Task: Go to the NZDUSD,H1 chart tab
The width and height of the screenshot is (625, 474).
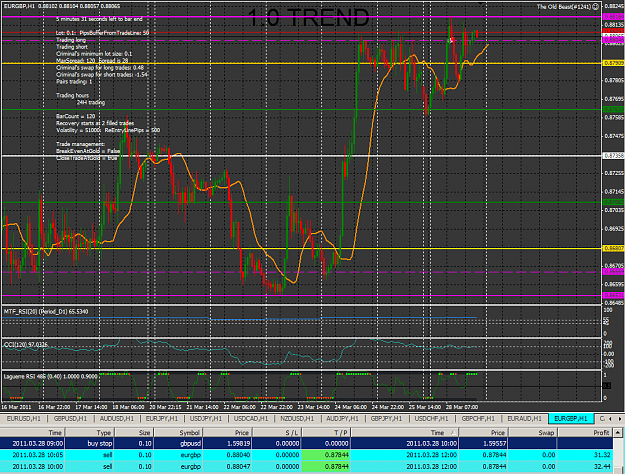Action: 297,419
